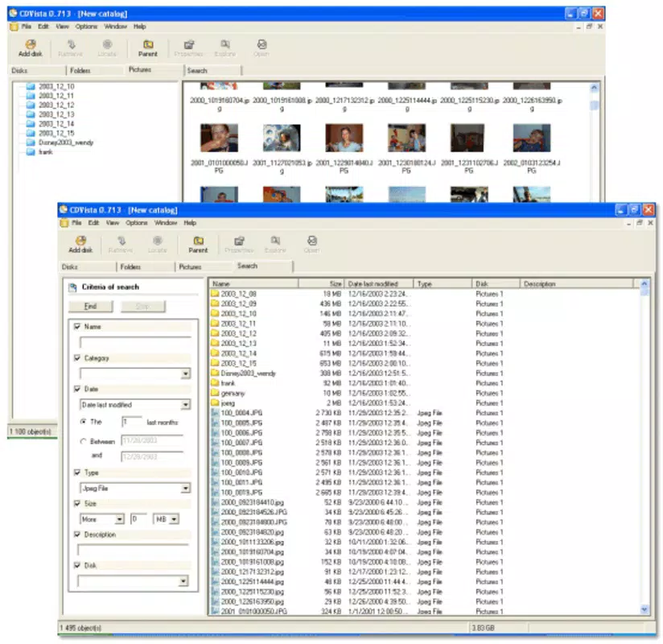Viewport: 663px width, 644px height.
Task: Toggle the Size criteria checkbox
Action: pos(77,503)
